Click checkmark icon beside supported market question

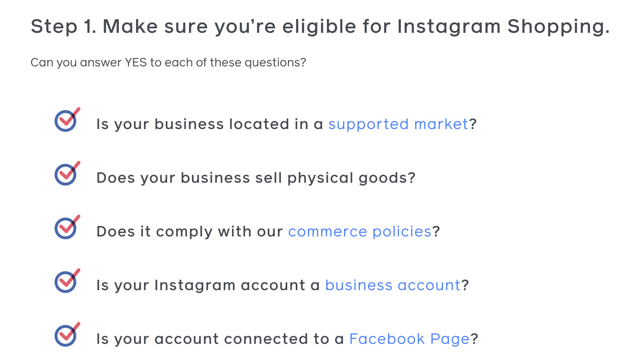coord(67,119)
